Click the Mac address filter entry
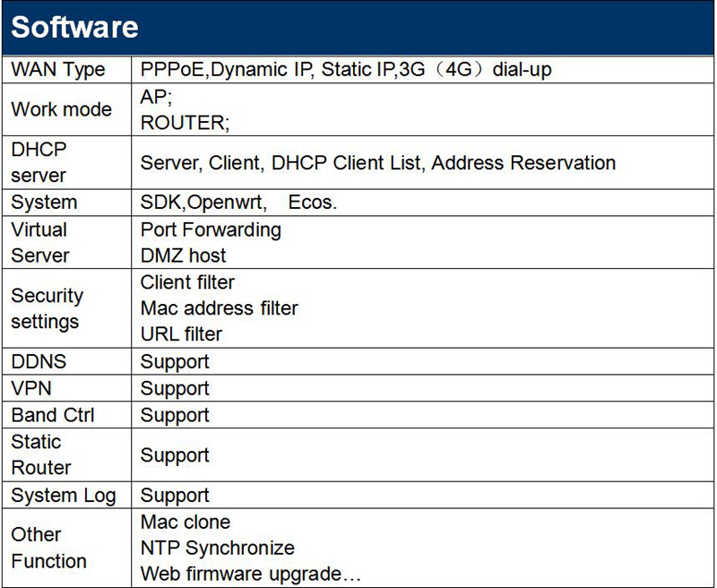 pos(219,308)
